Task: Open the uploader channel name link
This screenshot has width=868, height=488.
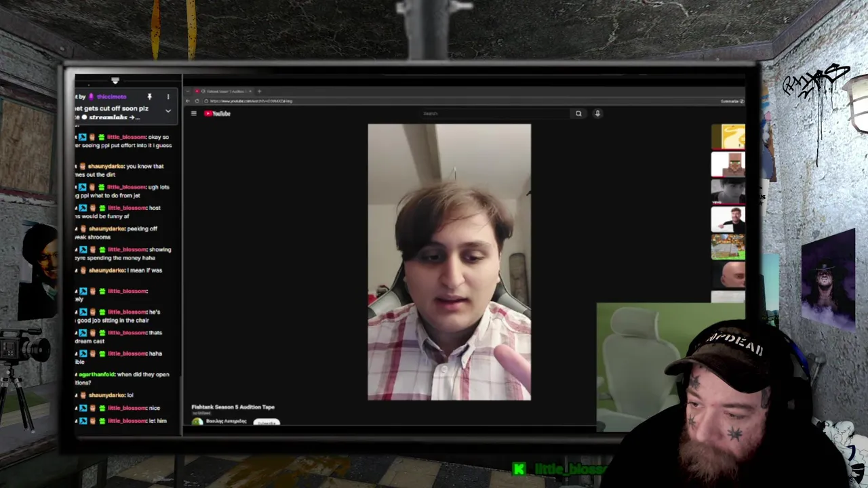Action: 226,421
